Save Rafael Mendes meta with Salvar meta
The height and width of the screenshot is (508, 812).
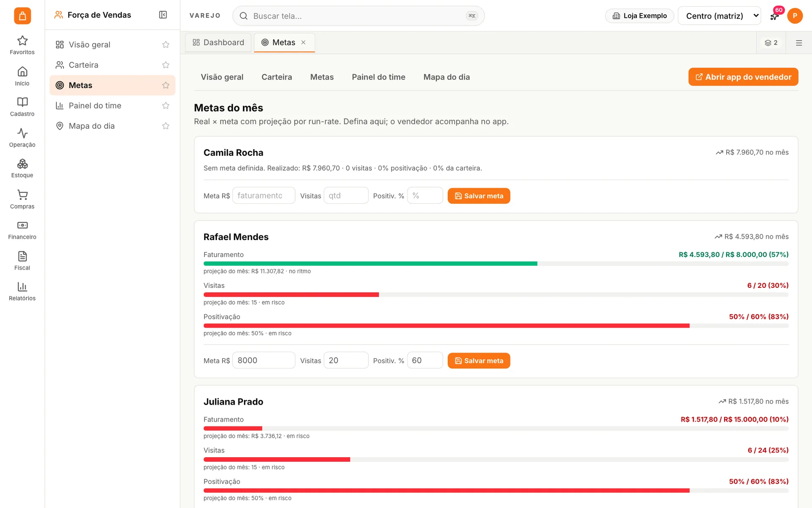[x=479, y=361]
